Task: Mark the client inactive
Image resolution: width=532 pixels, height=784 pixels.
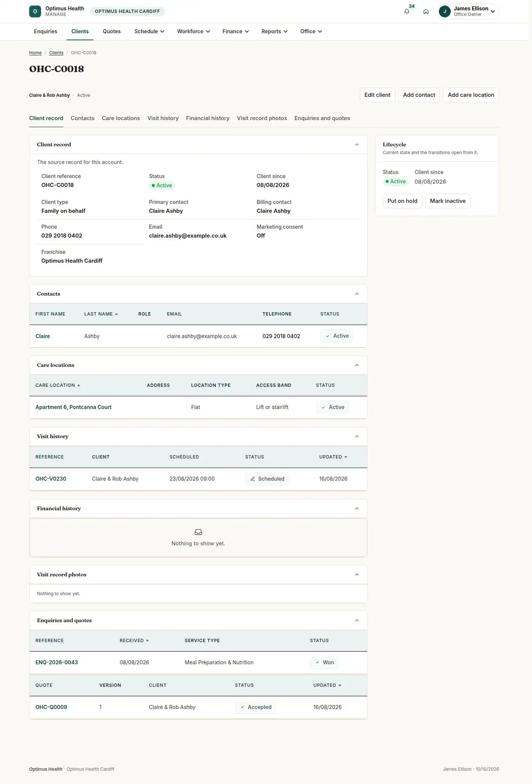Action: coord(448,201)
